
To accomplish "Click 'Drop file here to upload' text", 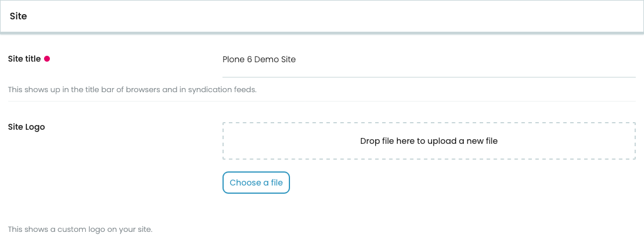I will click(x=429, y=141).
